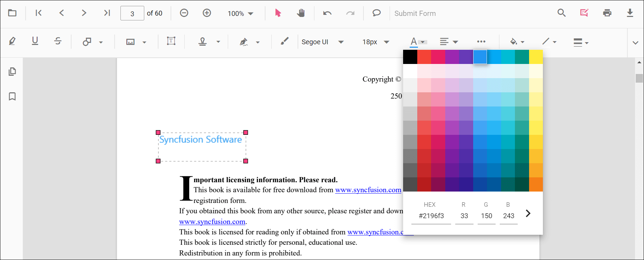Open the more text properties menu

[481, 41]
